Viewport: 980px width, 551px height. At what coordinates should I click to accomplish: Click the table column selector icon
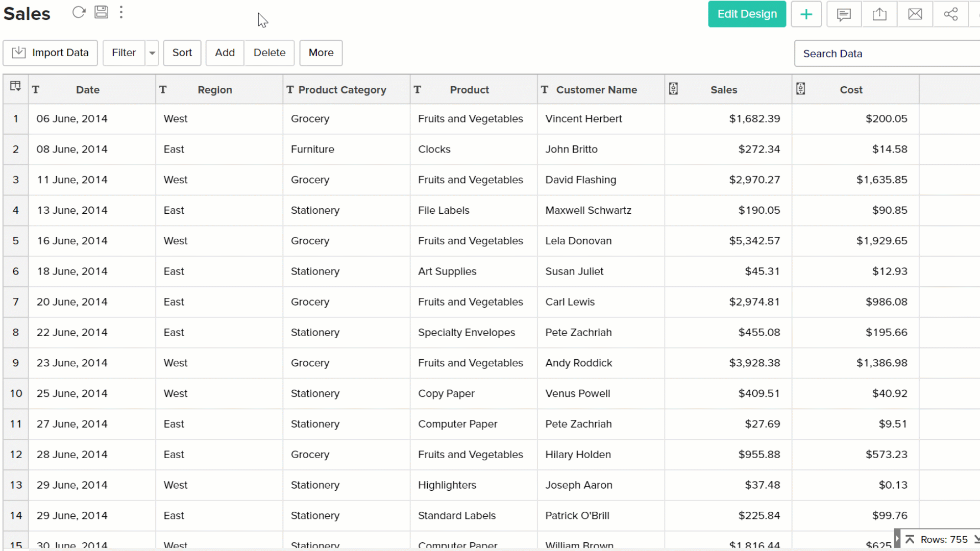[15, 86]
